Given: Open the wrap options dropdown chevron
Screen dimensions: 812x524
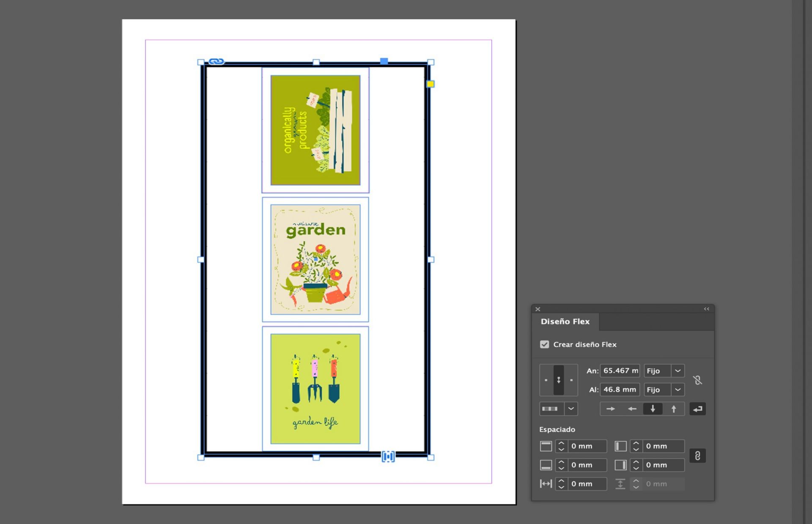Looking at the screenshot, I should tap(571, 409).
